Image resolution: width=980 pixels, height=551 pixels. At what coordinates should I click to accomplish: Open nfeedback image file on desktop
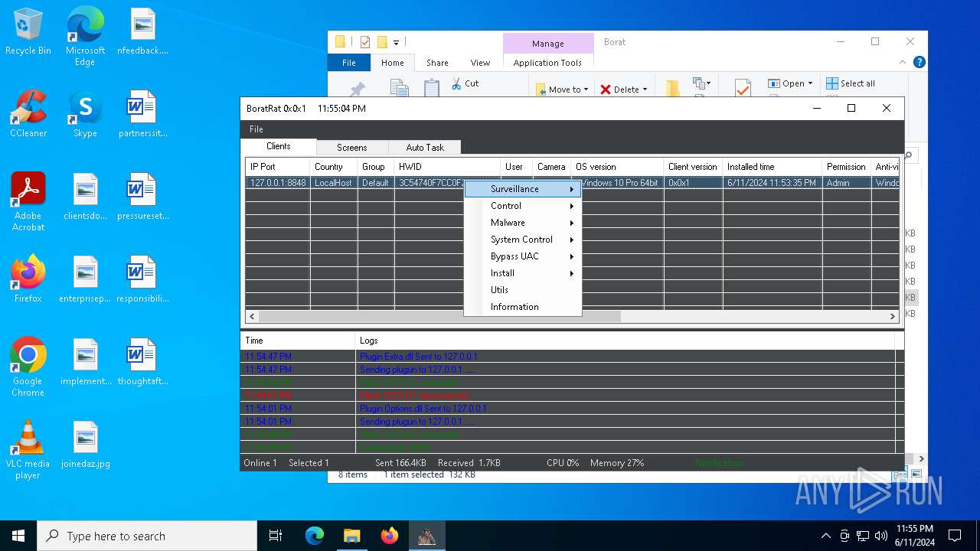point(142,31)
